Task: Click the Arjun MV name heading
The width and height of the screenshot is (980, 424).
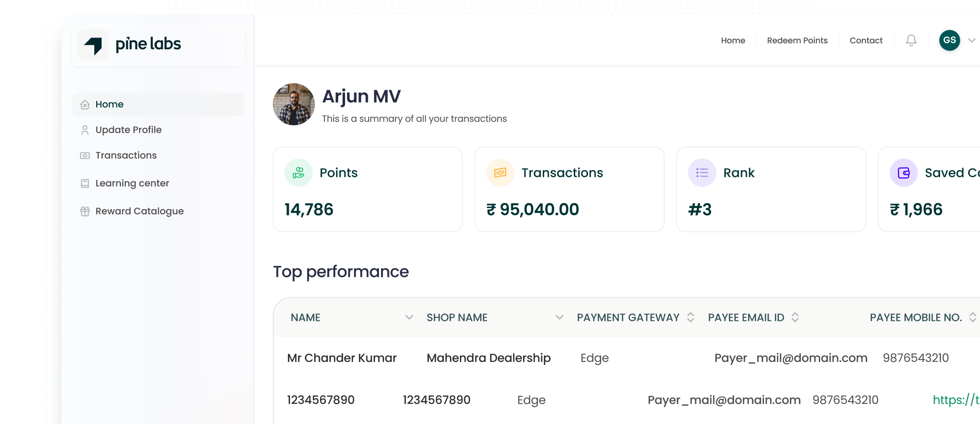Action: (x=361, y=97)
